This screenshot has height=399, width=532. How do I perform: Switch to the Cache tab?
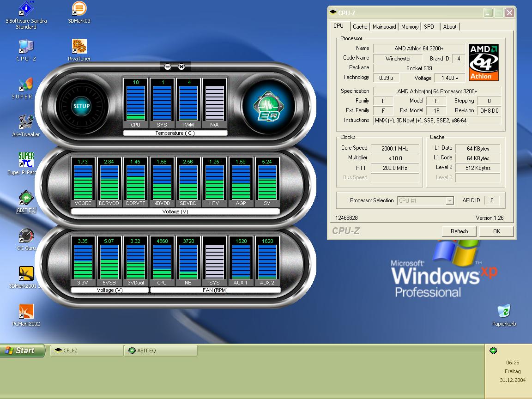pos(360,27)
